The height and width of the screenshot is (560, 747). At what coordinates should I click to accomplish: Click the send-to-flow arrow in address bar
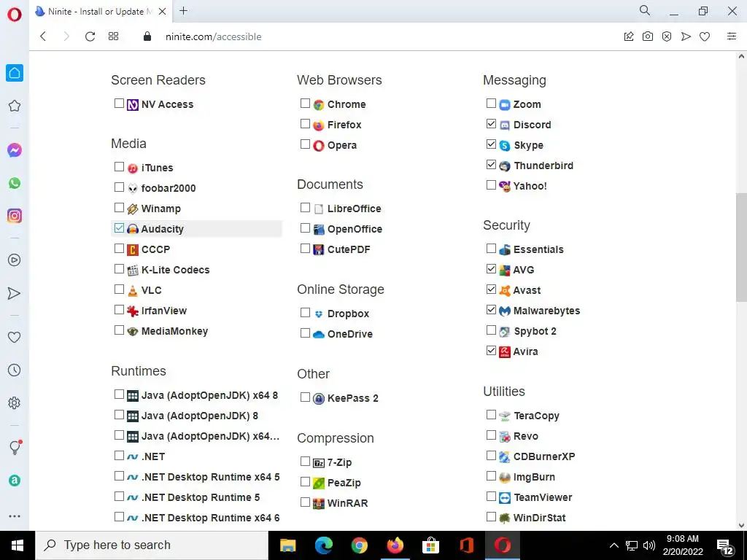[686, 36]
